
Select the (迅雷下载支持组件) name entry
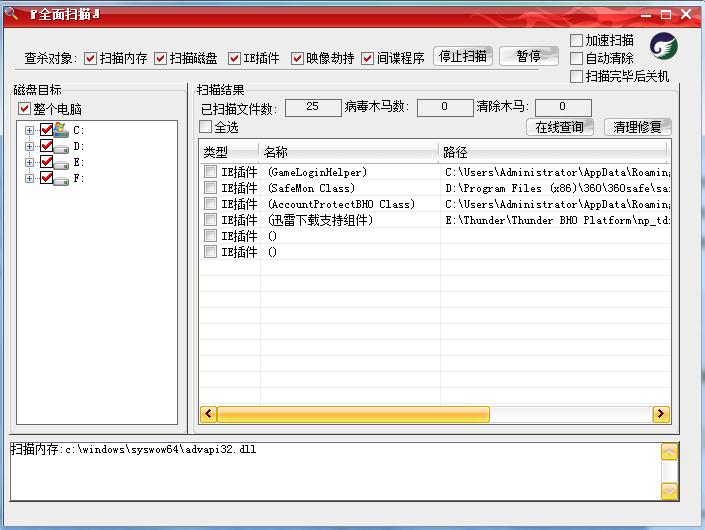tap(320, 220)
